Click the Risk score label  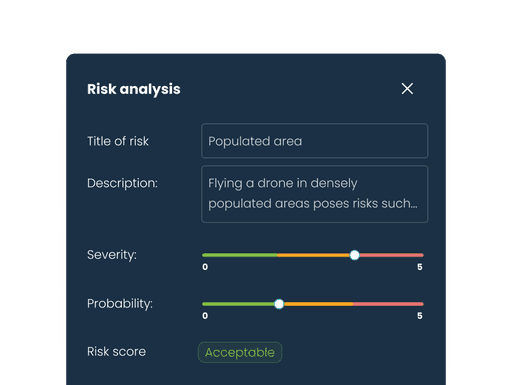click(116, 352)
